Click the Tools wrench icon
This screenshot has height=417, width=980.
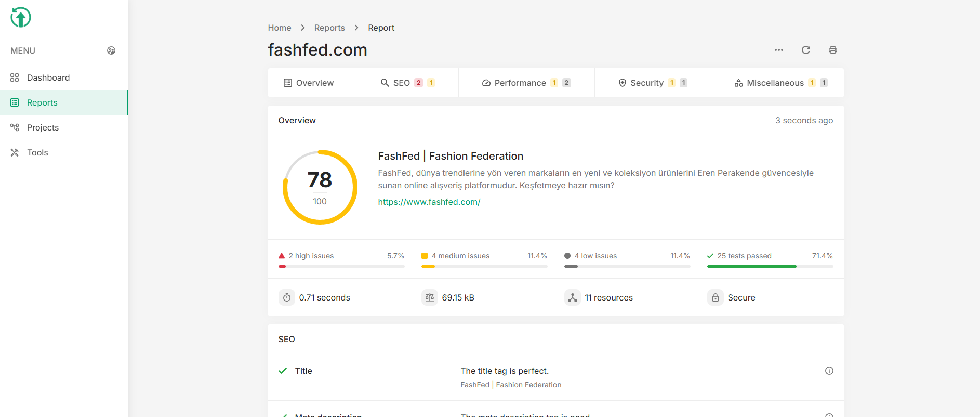pos(15,152)
